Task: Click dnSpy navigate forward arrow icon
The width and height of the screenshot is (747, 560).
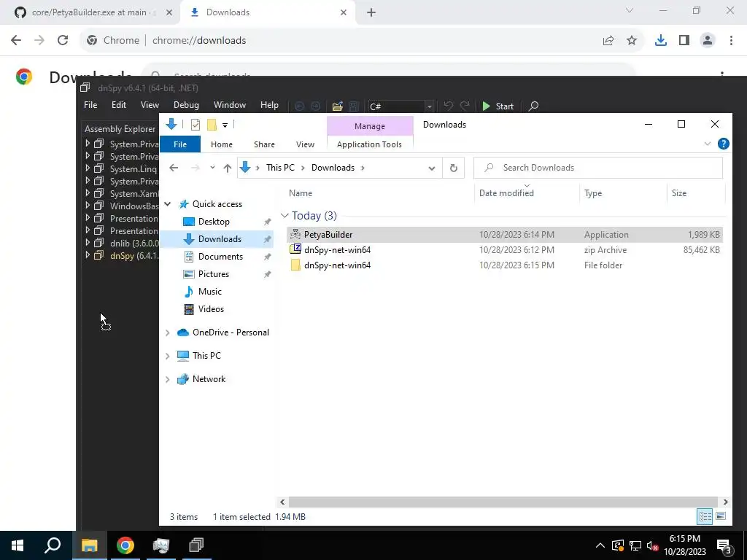Action: pos(315,106)
